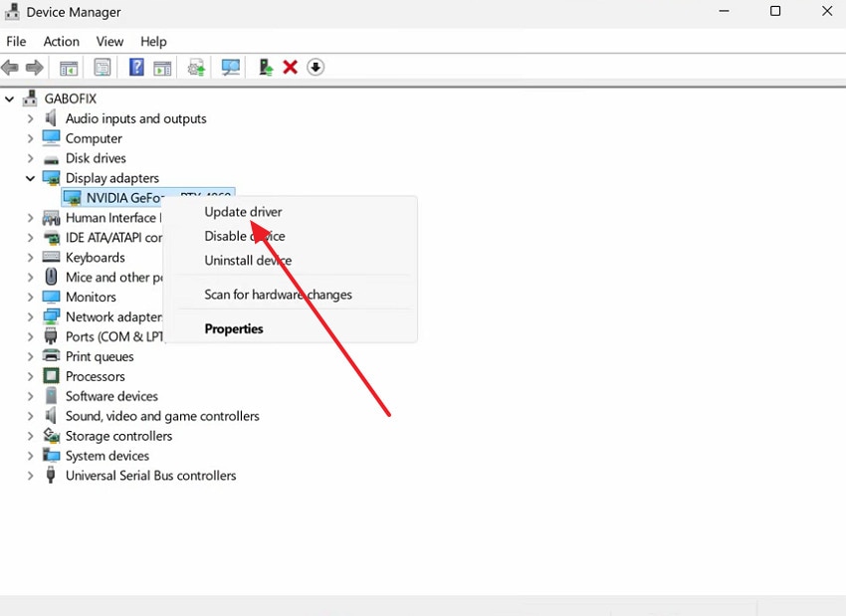The width and height of the screenshot is (846, 616).
Task: Click the gear settings toolbar icon
Action: coord(196,68)
